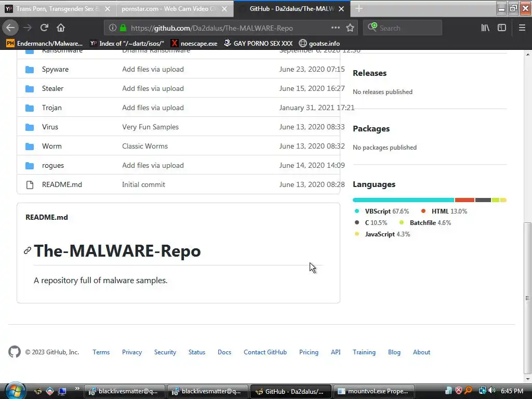532x399 pixels.
Task: Select the Batchfile 4.6% language entry
Action: [425, 223]
